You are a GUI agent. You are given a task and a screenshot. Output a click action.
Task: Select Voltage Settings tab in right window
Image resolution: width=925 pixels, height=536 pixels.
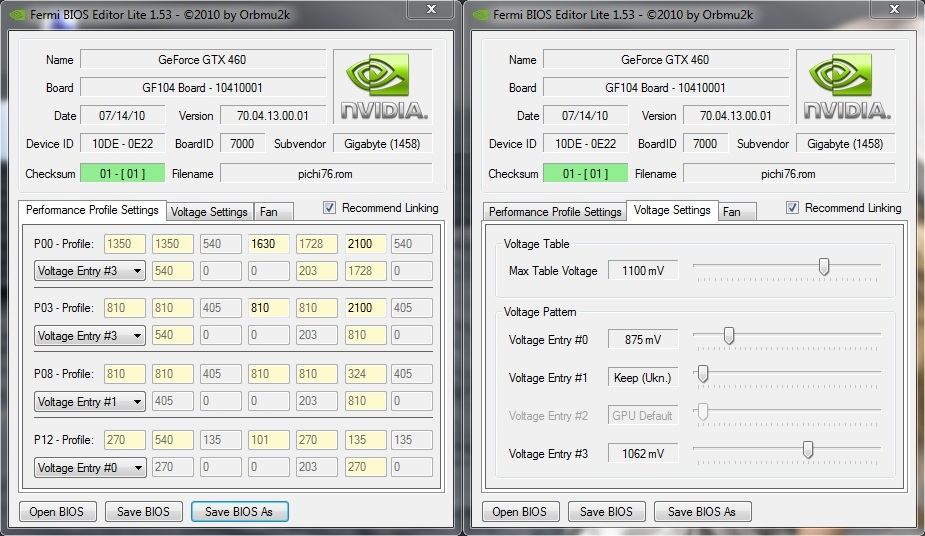[x=672, y=210]
